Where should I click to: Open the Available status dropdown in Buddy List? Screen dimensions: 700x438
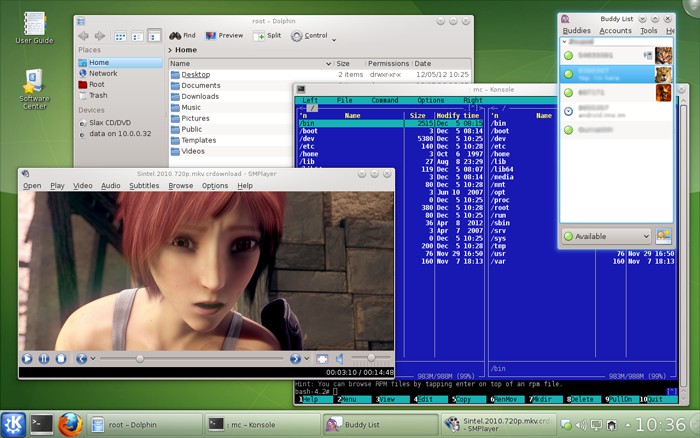pos(606,236)
